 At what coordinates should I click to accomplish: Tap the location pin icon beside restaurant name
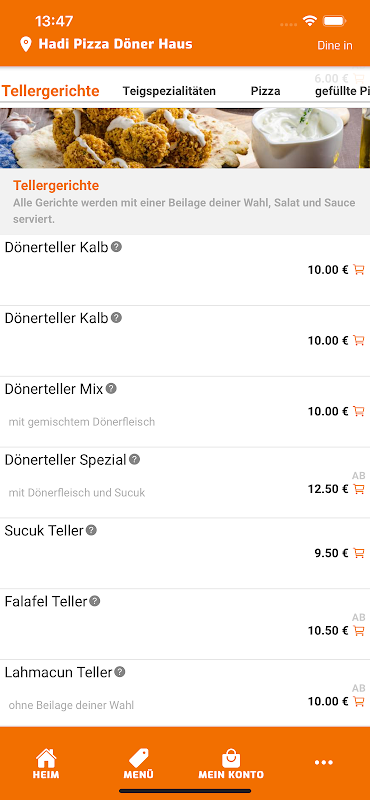click(26, 44)
